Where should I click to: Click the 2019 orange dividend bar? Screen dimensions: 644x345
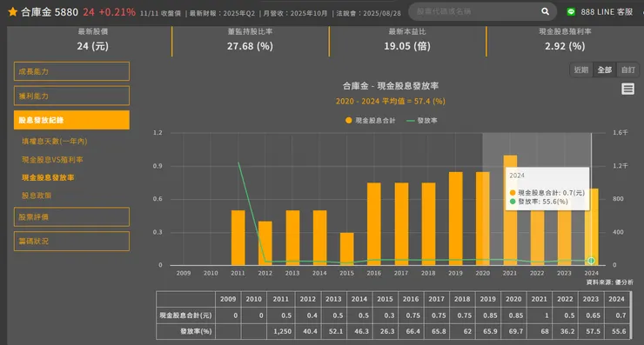click(x=455, y=218)
